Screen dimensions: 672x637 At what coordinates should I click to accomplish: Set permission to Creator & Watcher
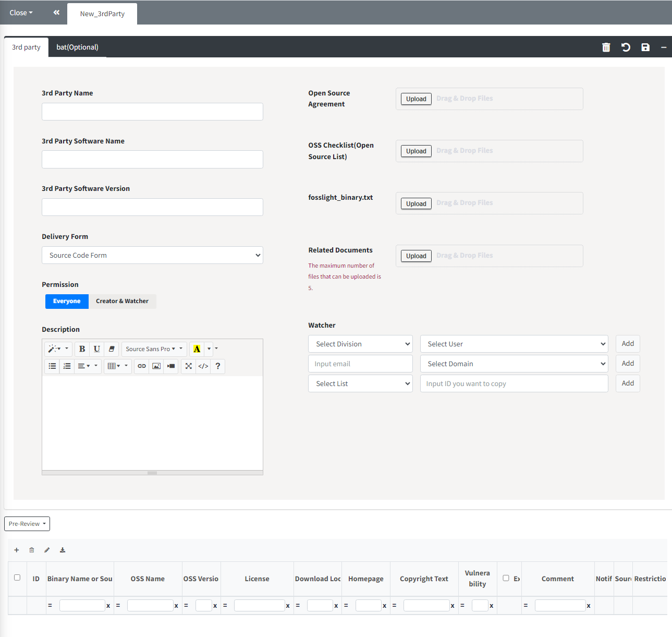pos(122,302)
